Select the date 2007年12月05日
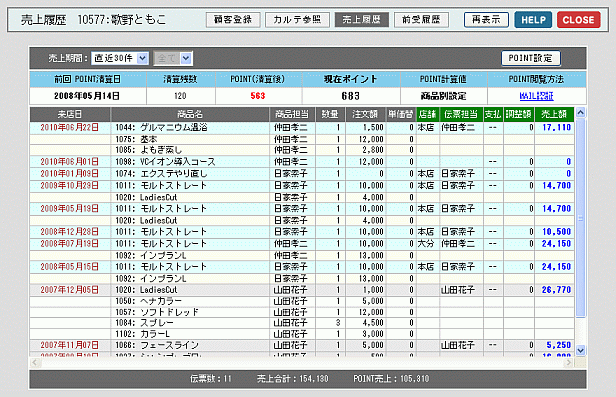Viewport: 616px width, 397px height. pos(70,290)
